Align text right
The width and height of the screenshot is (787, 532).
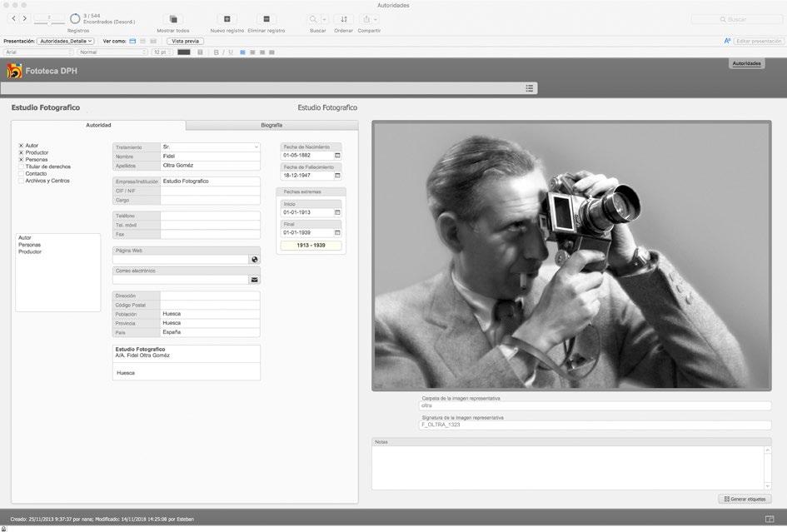(x=262, y=52)
